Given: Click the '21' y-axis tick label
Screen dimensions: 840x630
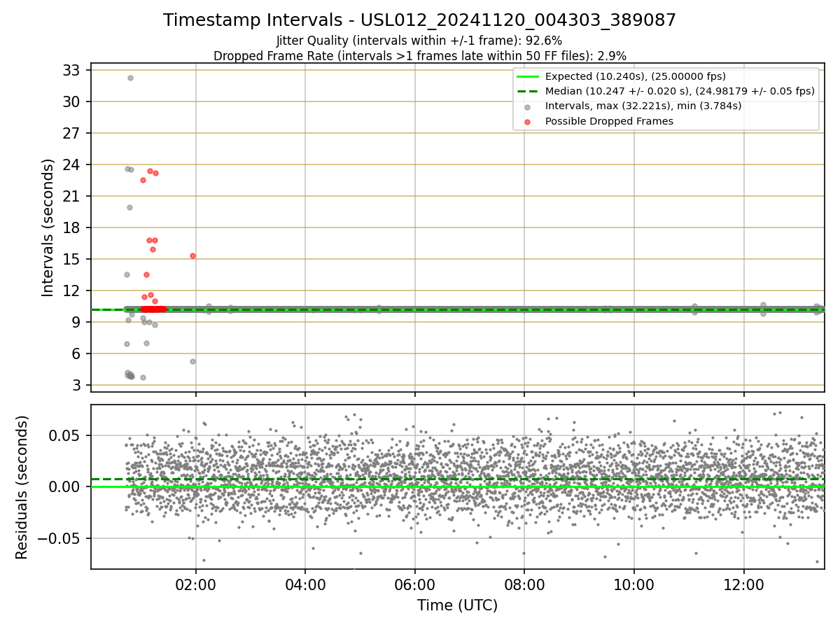Looking at the screenshot, I should [73, 196].
